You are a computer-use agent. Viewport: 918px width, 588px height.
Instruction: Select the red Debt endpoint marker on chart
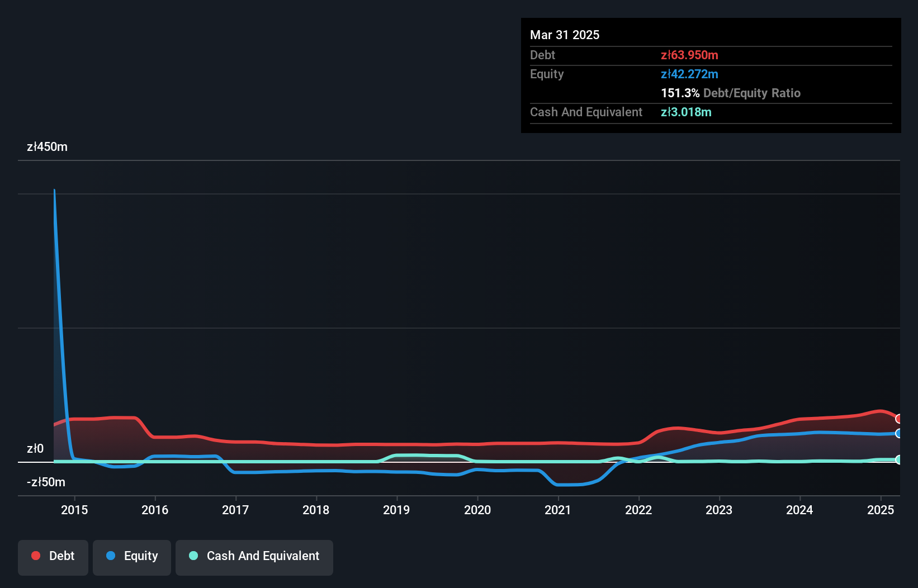[898, 419]
